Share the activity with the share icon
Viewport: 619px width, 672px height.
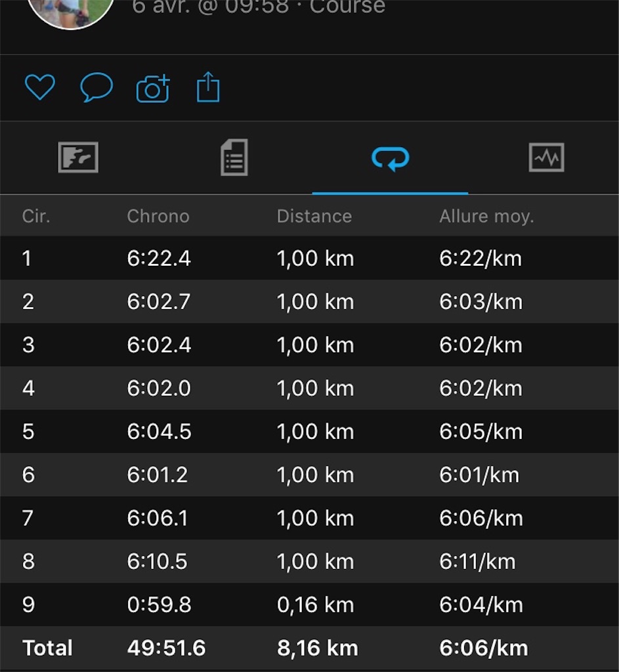pyautogui.click(x=208, y=87)
